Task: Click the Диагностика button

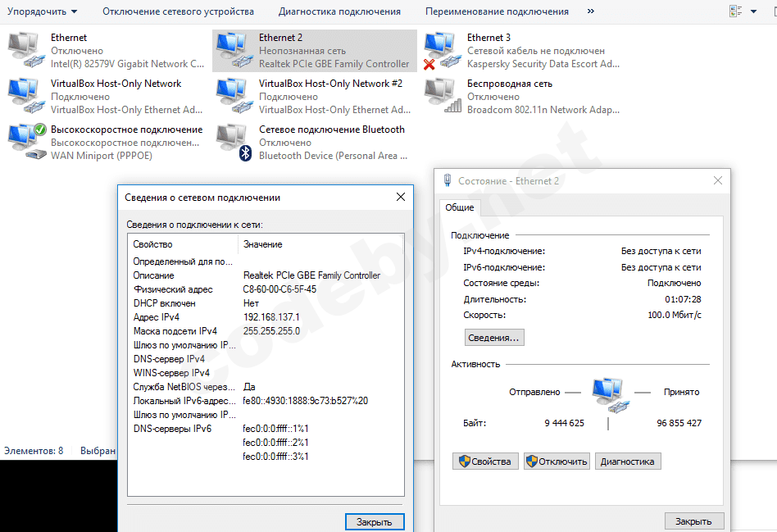Action: pos(628,462)
